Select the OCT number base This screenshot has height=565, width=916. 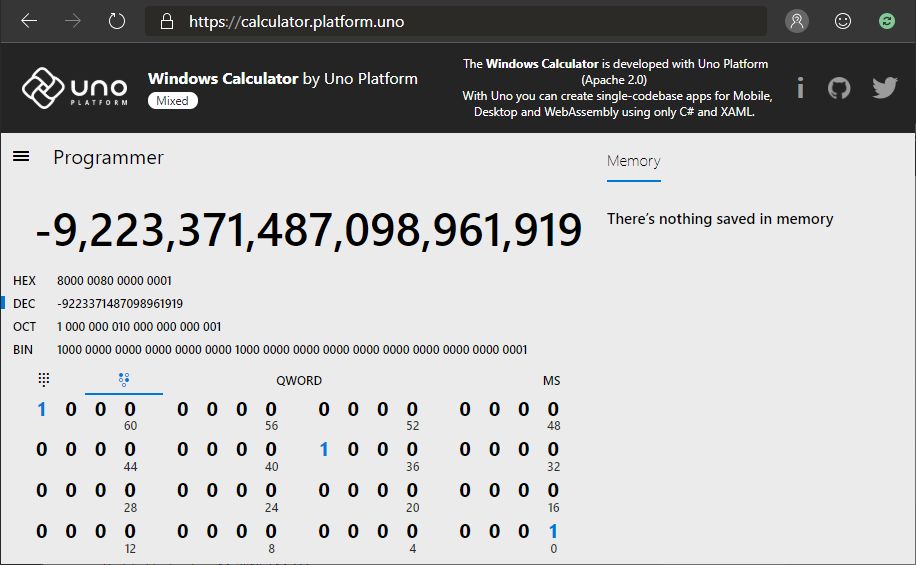pos(25,327)
